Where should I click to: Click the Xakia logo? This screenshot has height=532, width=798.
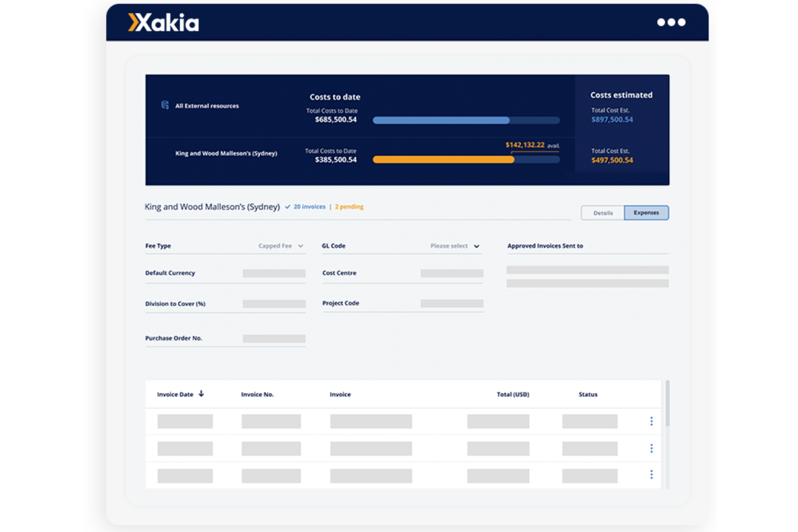click(x=163, y=22)
